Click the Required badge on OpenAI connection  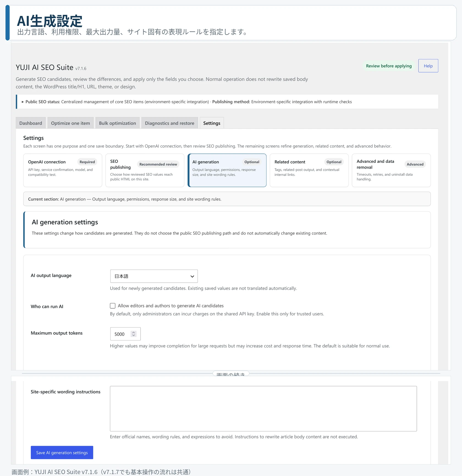[87, 162]
